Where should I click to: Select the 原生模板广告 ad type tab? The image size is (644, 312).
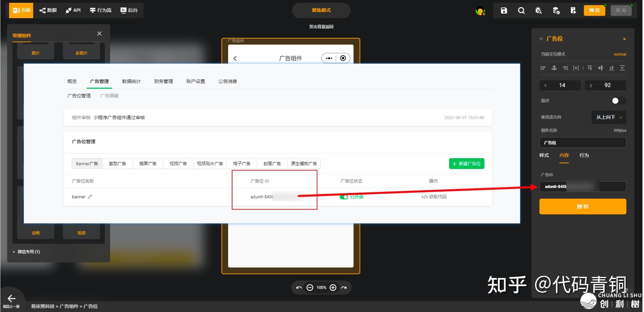pyautogui.click(x=304, y=164)
